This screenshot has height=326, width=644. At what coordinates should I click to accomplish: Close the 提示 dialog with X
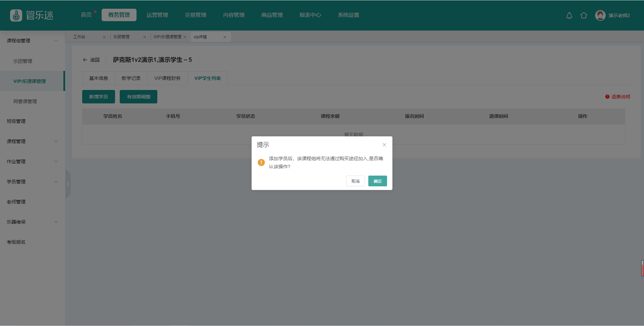384,145
